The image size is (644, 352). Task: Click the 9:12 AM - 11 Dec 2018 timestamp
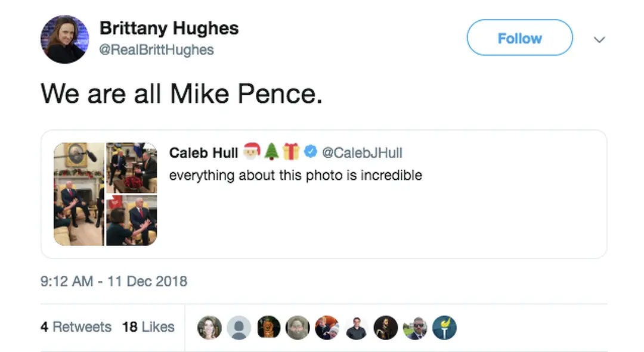coord(114,281)
